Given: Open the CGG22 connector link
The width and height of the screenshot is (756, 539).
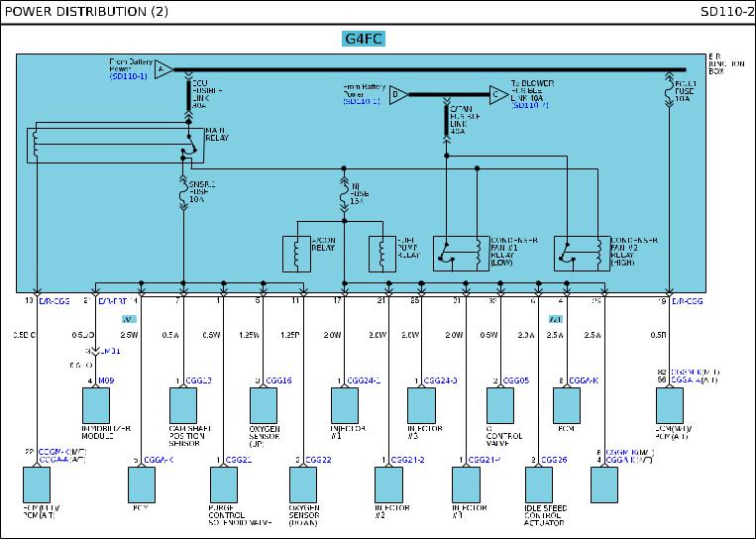Looking at the screenshot, I should point(318,460).
